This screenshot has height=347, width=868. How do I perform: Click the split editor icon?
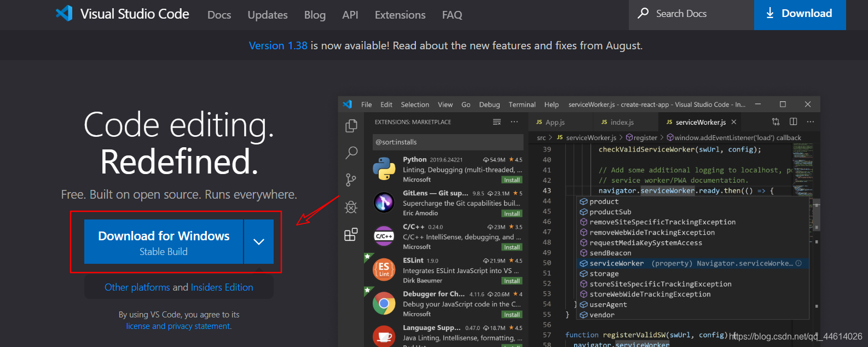coord(794,122)
